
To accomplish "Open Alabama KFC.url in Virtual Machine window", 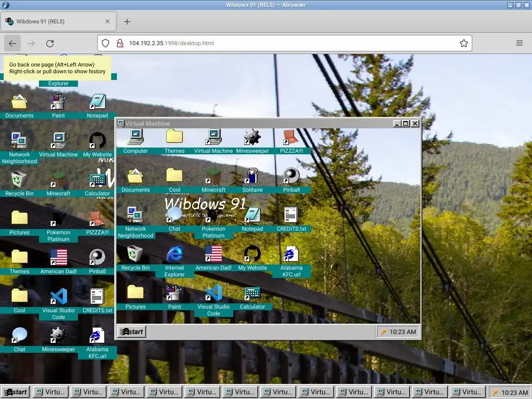I will pyautogui.click(x=291, y=262).
